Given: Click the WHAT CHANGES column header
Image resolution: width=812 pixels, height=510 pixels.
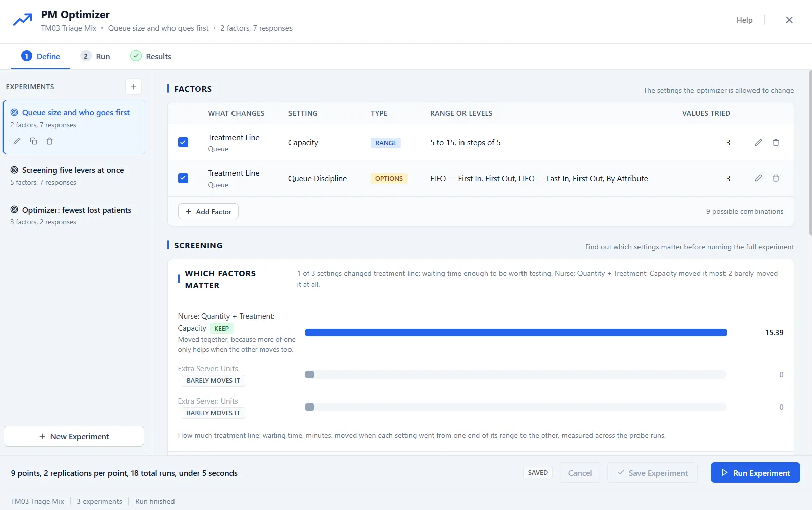Looking at the screenshot, I should point(237,113).
